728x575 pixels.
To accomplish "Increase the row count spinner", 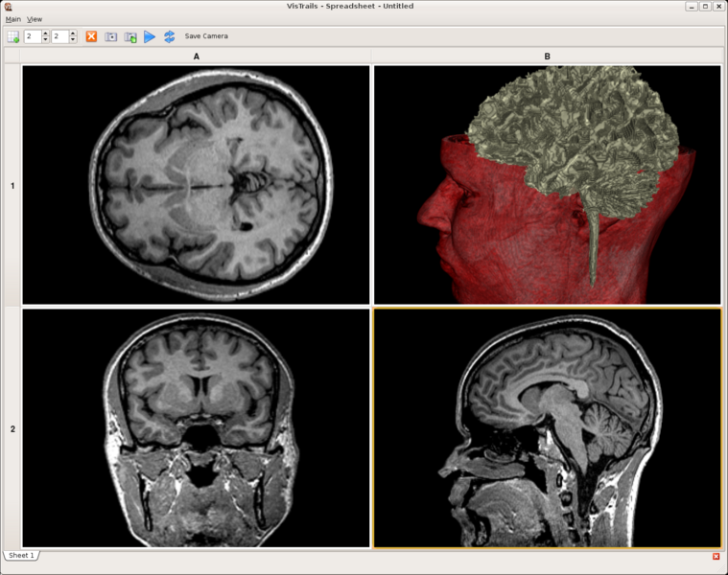I will tap(45, 34).
